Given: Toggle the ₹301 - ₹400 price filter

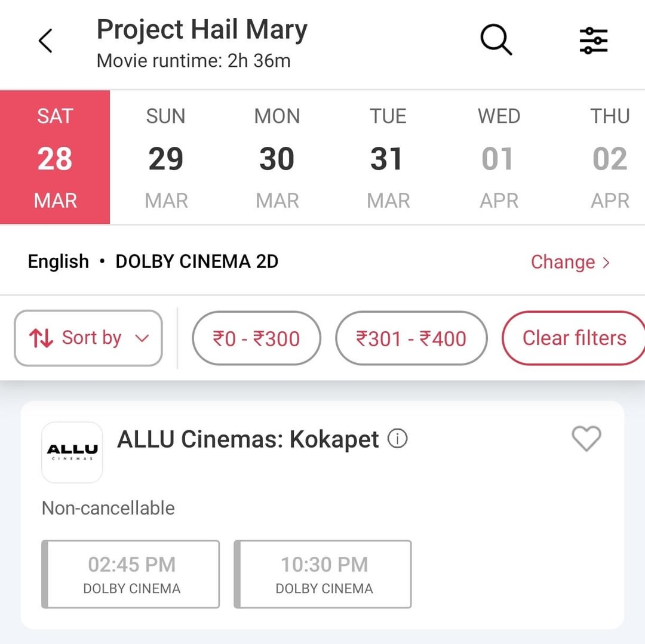Looking at the screenshot, I should tap(411, 338).
